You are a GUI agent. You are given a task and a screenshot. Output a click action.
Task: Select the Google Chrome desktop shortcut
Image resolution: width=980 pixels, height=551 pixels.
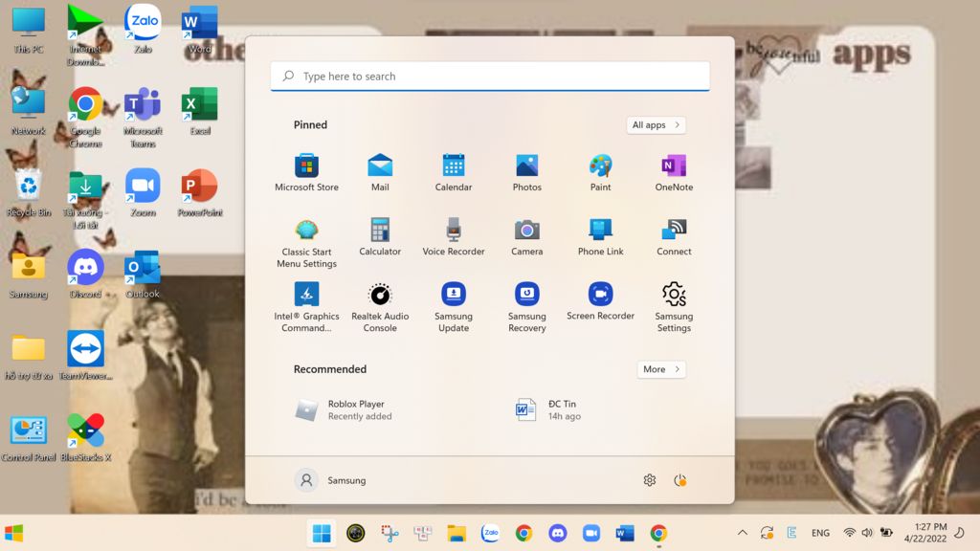click(85, 118)
